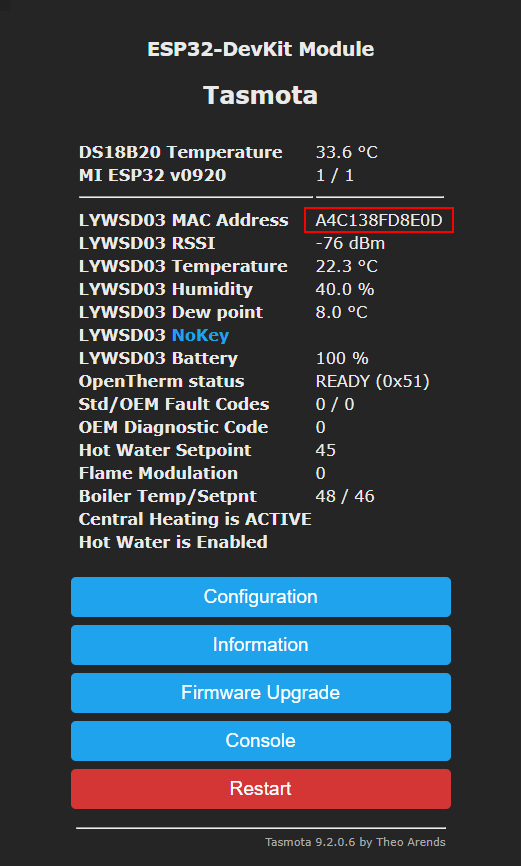Click the LYWSD03 Humidity reading 40.0 %
The height and width of the screenshot is (866, 521).
coord(345,289)
